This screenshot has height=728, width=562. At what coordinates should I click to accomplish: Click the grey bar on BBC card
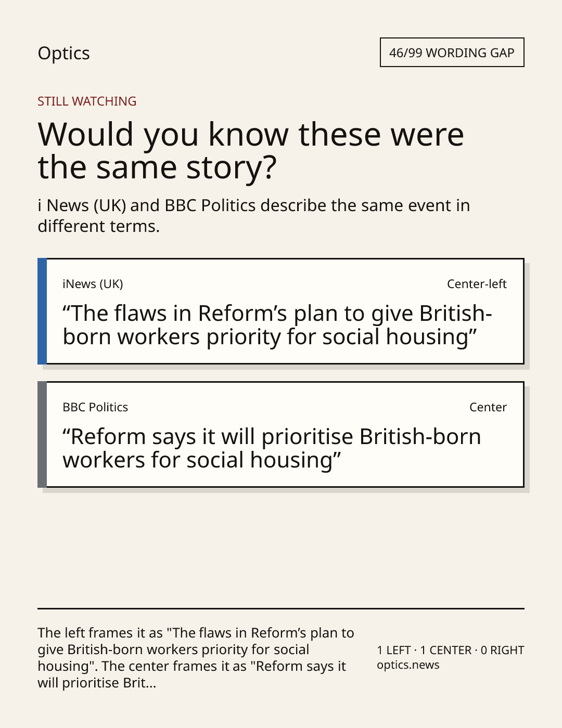click(x=42, y=434)
